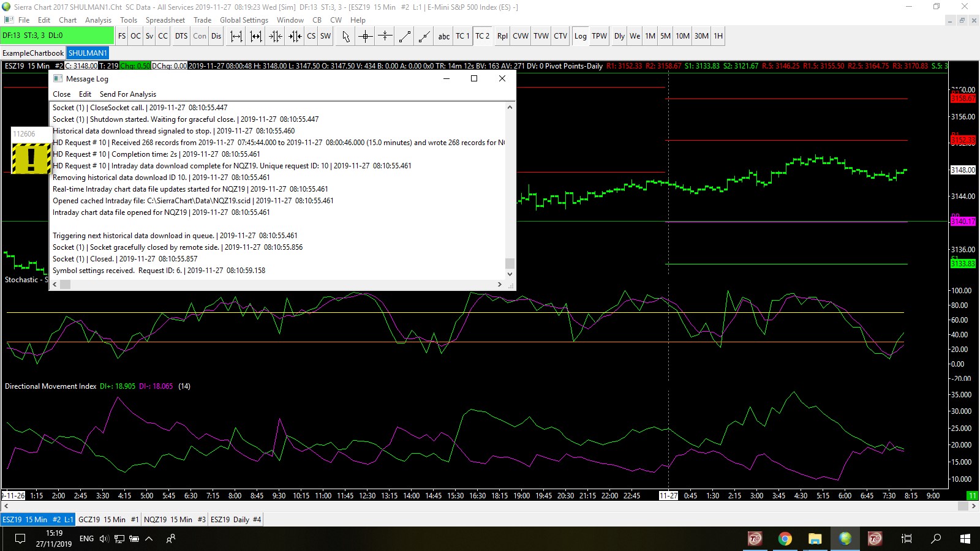Click Close in the Message Log menu
This screenshot has height=551, width=980.
(61, 94)
